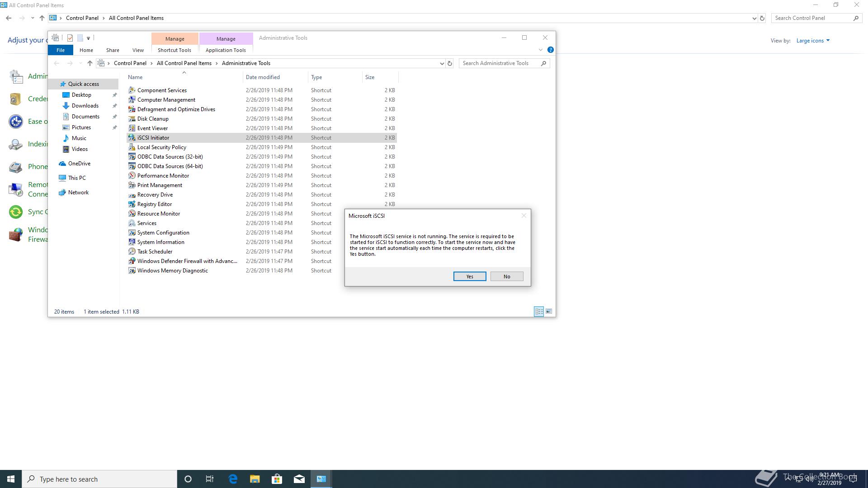Select the Print Management icon
This screenshot has height=488, width=868.
(132, 185)
